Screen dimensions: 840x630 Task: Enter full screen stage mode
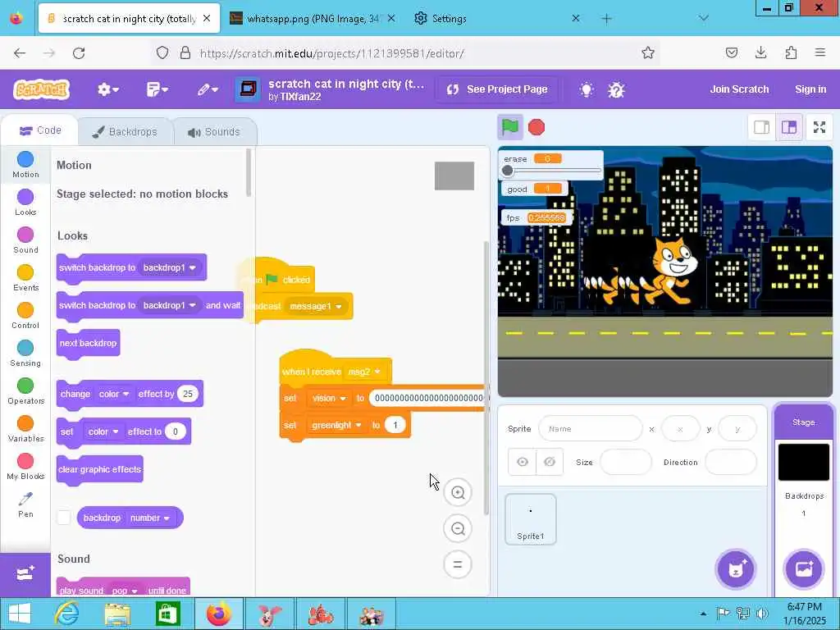[x=819, y=127]
